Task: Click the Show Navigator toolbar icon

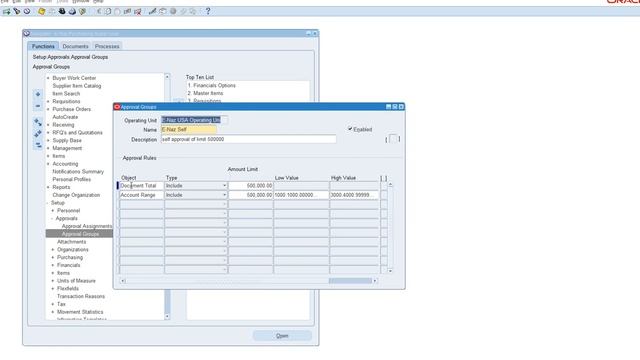Action: (27, 11)
